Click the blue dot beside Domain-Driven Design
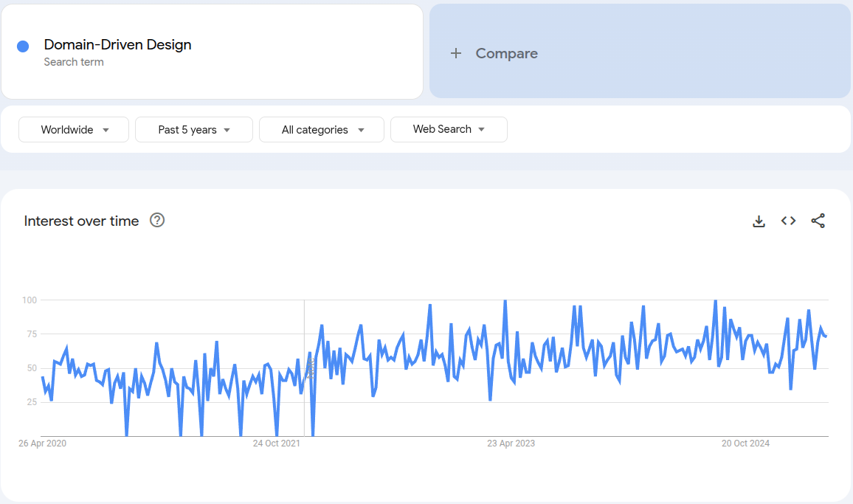The width and height of the screenshot is (853, 504). click(23, 46)
